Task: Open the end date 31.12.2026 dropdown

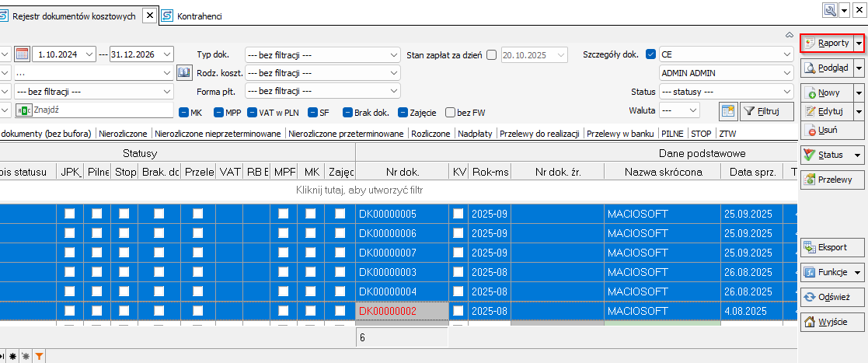Action: (168, 54)
